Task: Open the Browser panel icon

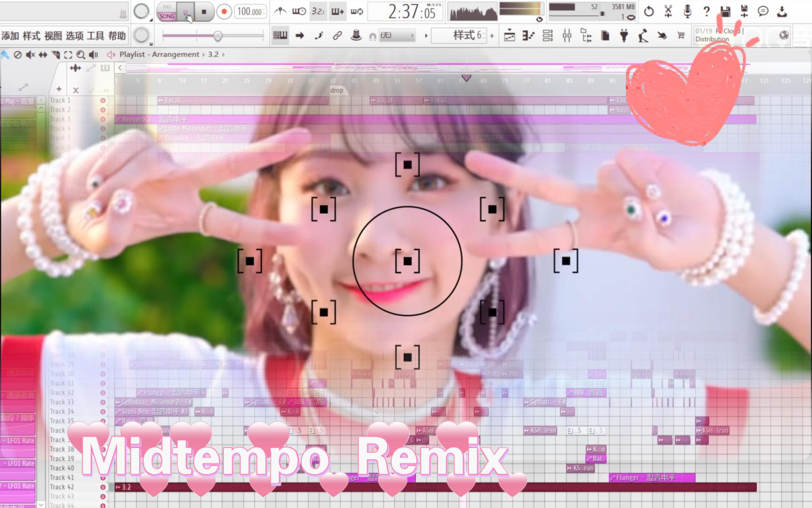Action: click(x=586, y=35)
